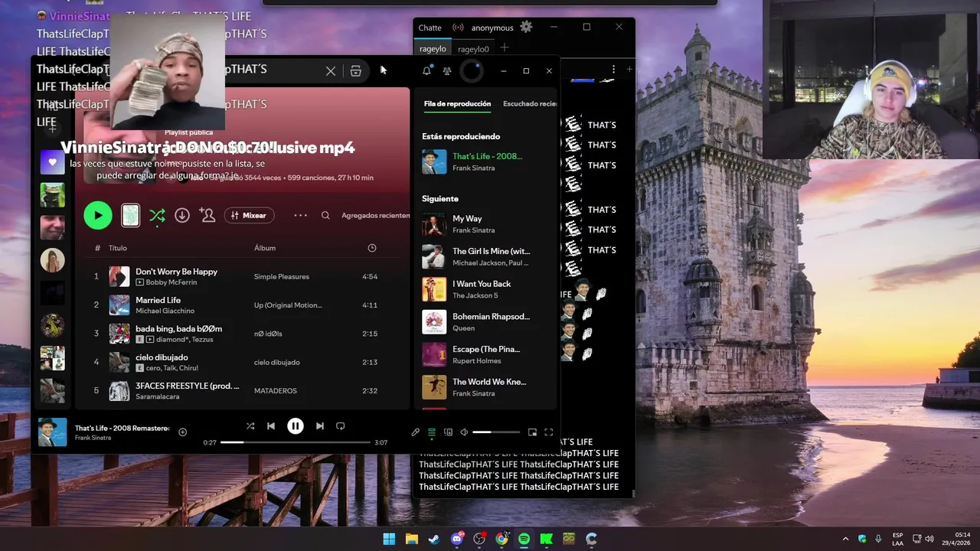Invite collaborators with the add-person icon
The height and width of the screenshot is (551, 980).
pos(207,216)
